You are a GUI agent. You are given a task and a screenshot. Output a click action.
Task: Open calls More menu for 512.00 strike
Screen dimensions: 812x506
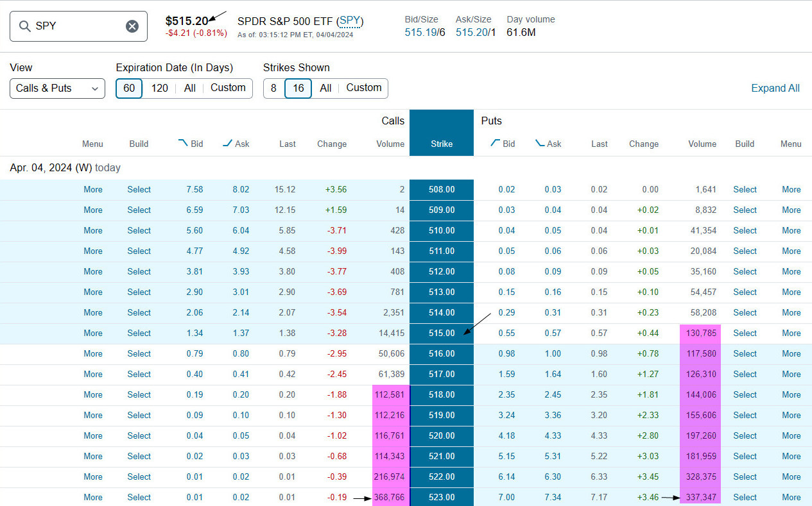pos(93,272)
